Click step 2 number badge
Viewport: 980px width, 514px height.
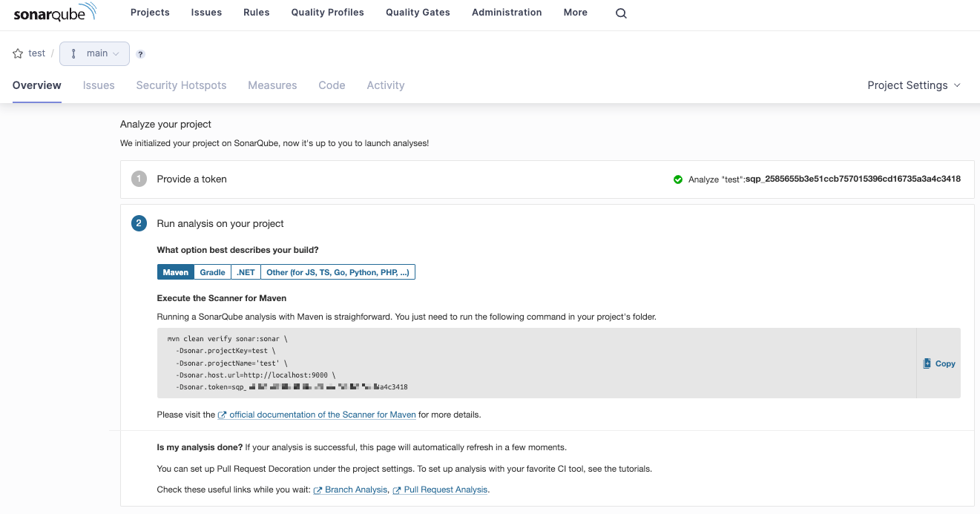[x=139, y=223]
